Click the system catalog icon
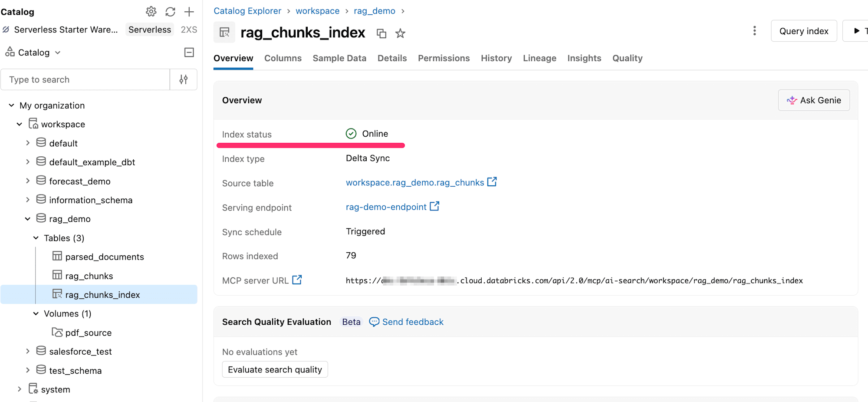Screen dimensions: 868x402 (33, 389)
